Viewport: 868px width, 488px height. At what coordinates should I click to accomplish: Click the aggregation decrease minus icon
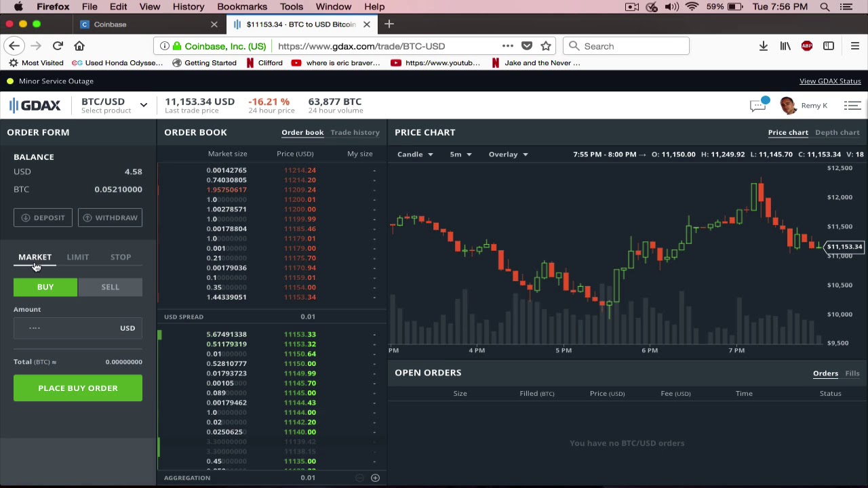point(360,478)
